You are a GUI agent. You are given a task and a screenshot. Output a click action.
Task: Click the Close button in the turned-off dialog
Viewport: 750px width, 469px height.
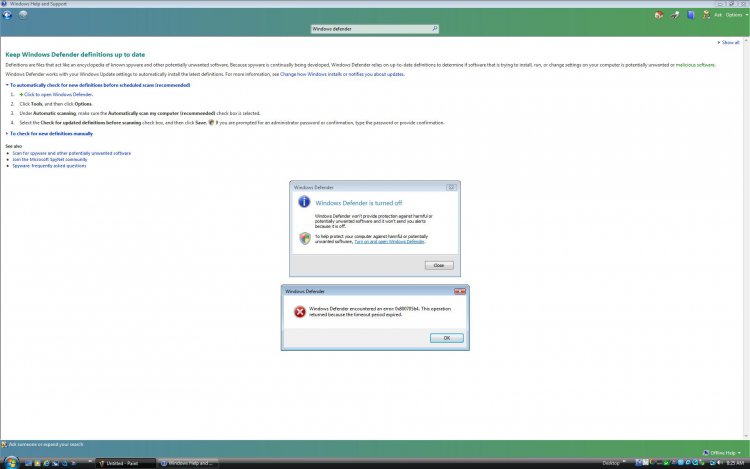click(x=439, y=265)
